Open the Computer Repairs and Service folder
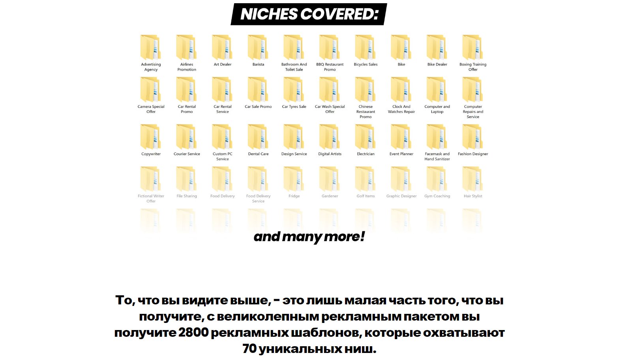Viewport: 617px width, 364px height. pyautogui.click(x=473, y=90)
